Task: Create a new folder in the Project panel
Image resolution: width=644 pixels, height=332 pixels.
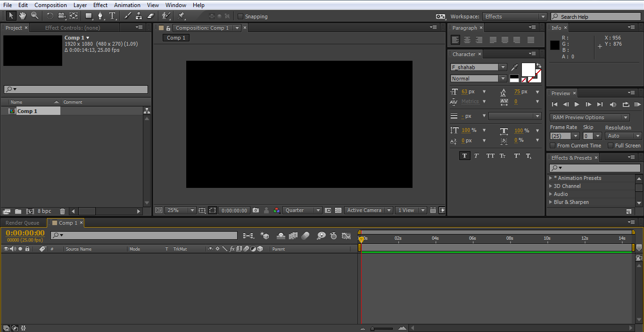Action: (x=18, y=211)
